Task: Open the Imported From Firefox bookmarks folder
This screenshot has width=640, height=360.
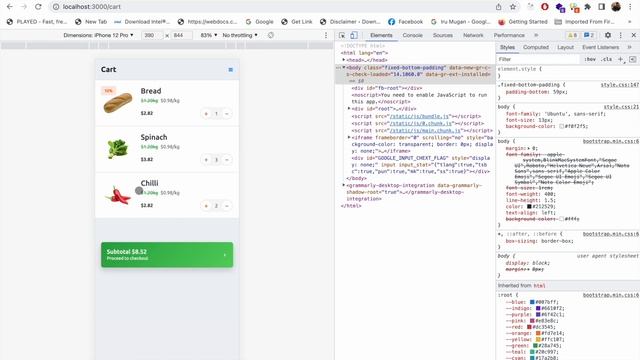Action: (584, 22)
